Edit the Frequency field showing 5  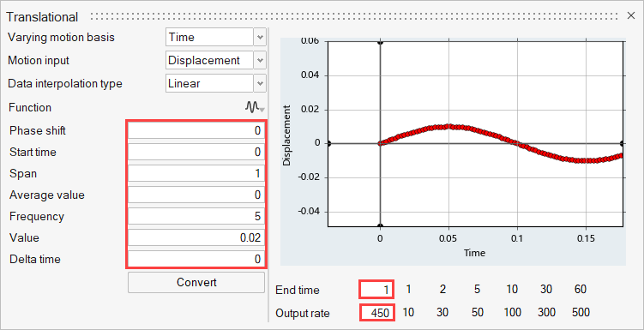click(x=196, y=216)
